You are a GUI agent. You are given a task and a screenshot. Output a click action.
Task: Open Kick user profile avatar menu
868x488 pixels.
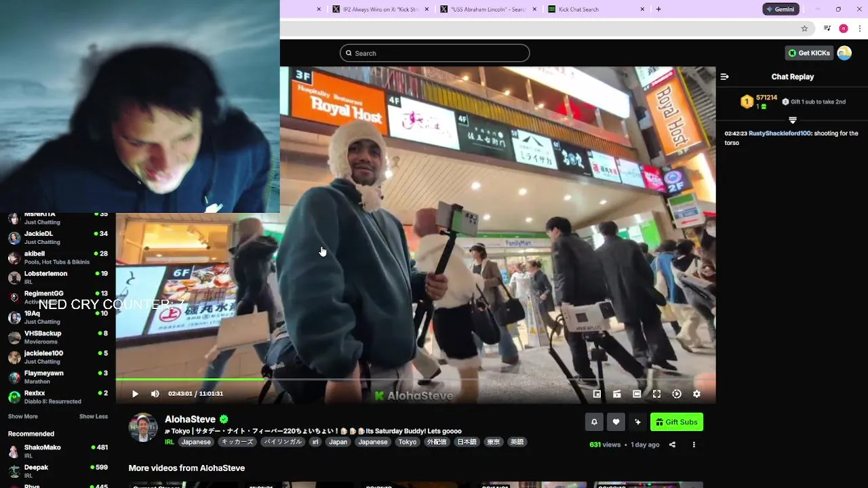click(844, 53)
